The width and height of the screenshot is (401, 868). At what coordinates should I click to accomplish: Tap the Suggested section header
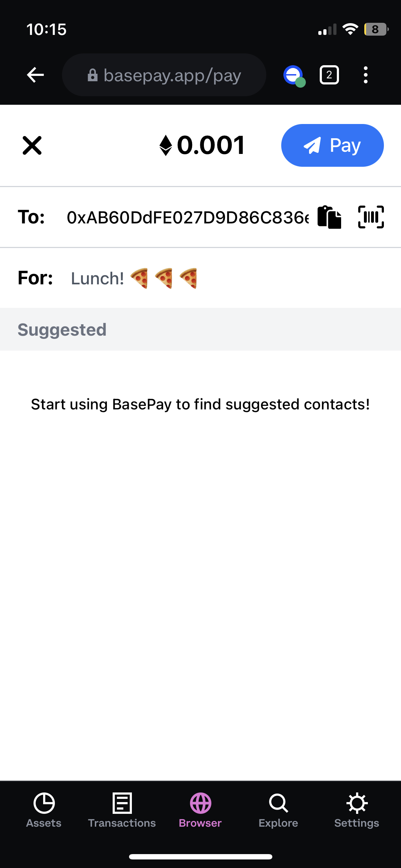coord(200,329)
